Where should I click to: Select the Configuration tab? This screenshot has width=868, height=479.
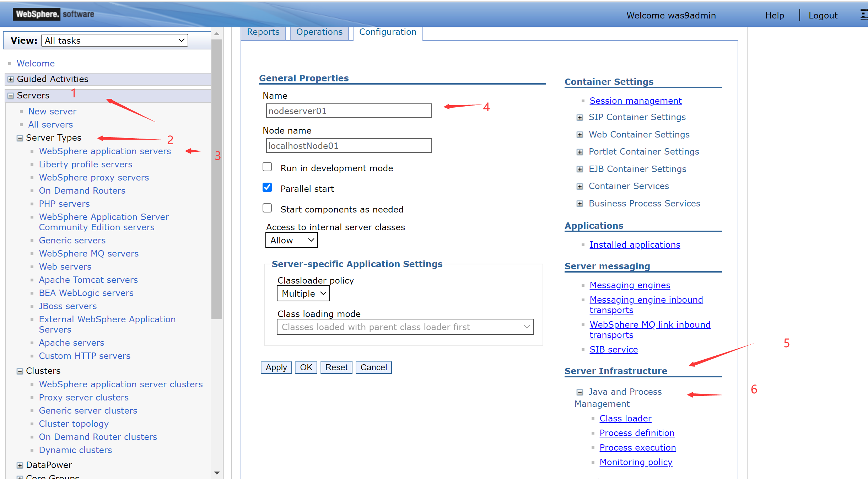click(x=388, y=32)
